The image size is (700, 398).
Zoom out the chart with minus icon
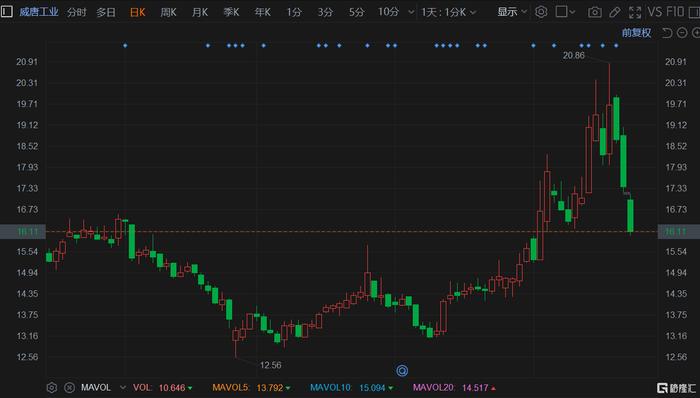pyautogui.click(x=682, y=33)
